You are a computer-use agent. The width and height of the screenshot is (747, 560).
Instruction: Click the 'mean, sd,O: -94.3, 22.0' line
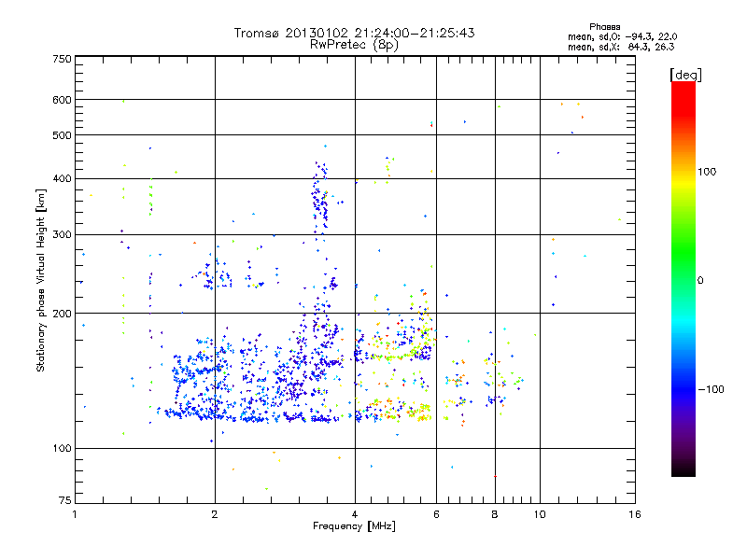click(x=622, y=36)
